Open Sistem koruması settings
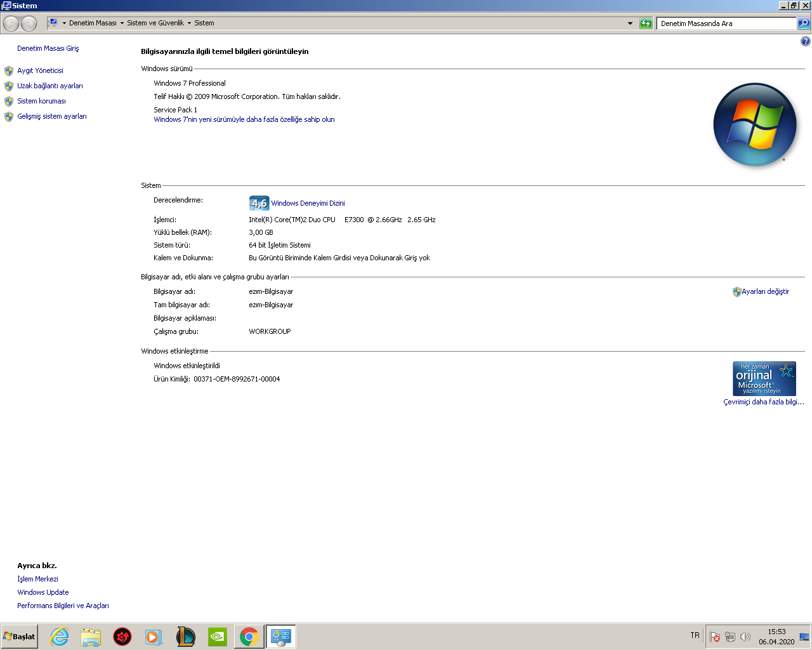This screenshot has height=650, width=812. (41, 101)
